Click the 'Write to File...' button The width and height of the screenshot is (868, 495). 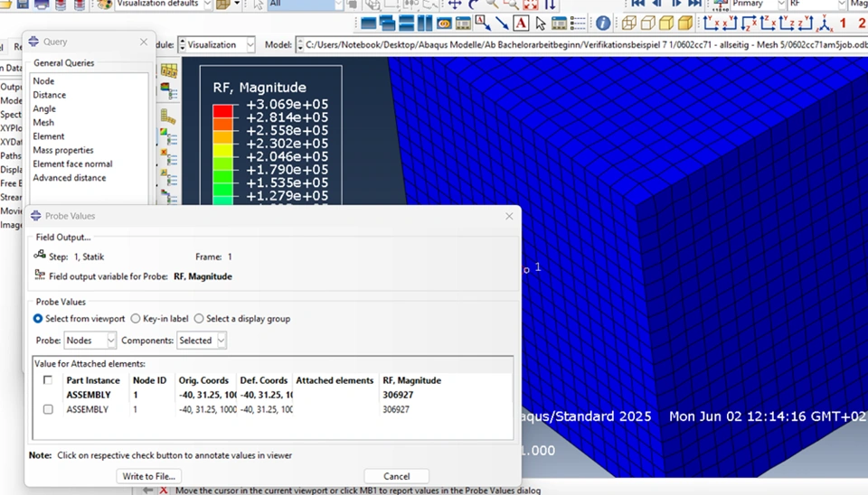point(149,476)
